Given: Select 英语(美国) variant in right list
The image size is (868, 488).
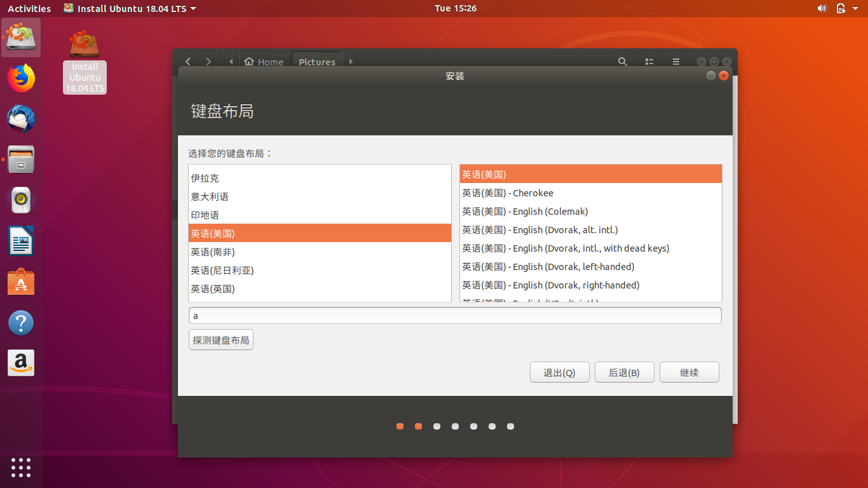Looking at the screenshot, I should (x=591, y=174).
